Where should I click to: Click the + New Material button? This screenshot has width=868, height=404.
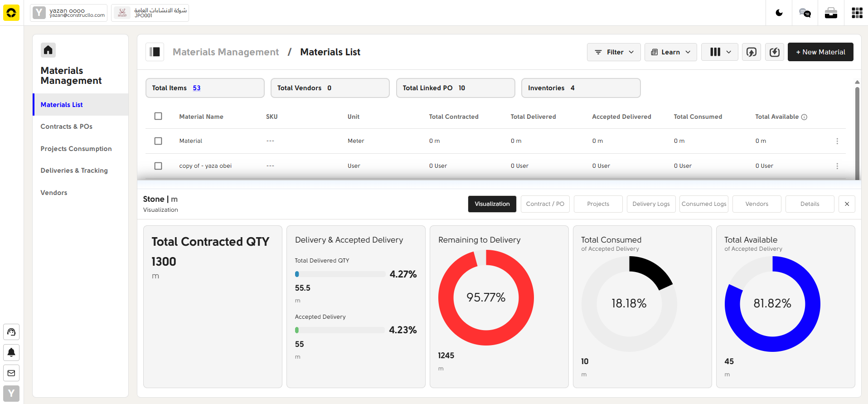[820, 52]
